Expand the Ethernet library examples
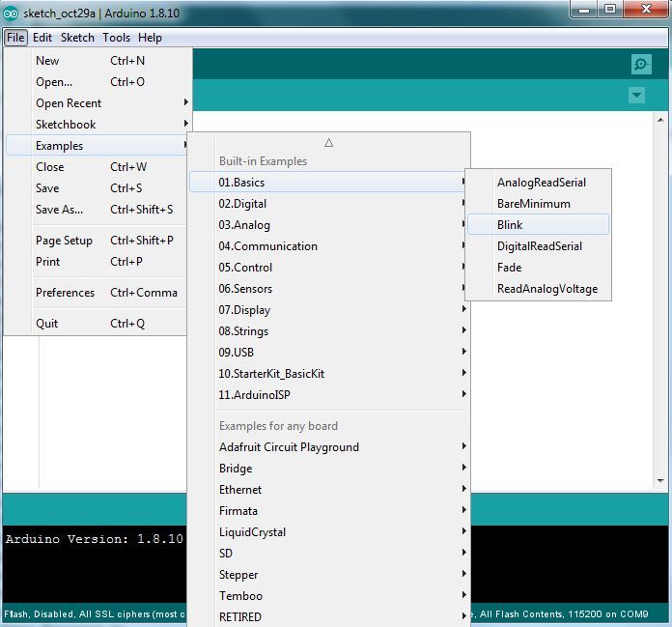This screenshot has width=672, height=627. 328,490
